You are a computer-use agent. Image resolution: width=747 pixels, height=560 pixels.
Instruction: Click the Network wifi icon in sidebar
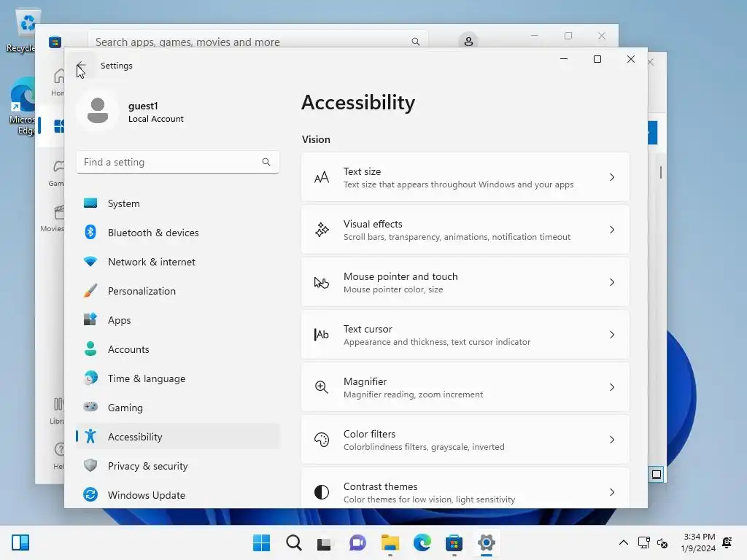[x=90, y=262]
